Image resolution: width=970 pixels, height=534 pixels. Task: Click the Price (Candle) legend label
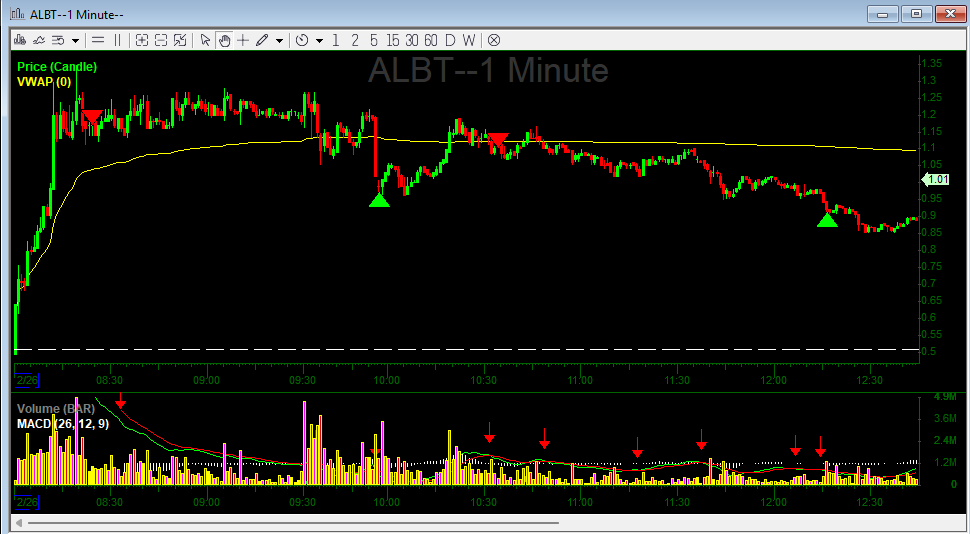tap(57, 67)
